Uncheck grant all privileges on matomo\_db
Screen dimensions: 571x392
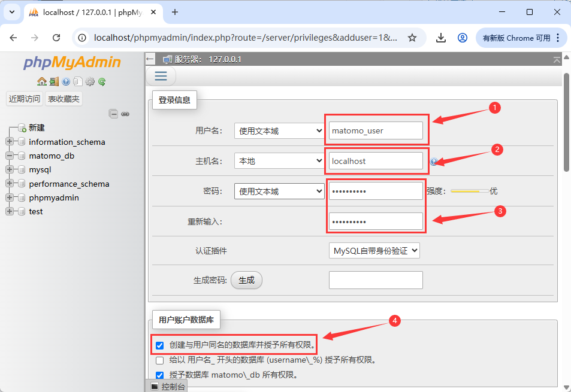pyautogui.click(x=159, y=375)
